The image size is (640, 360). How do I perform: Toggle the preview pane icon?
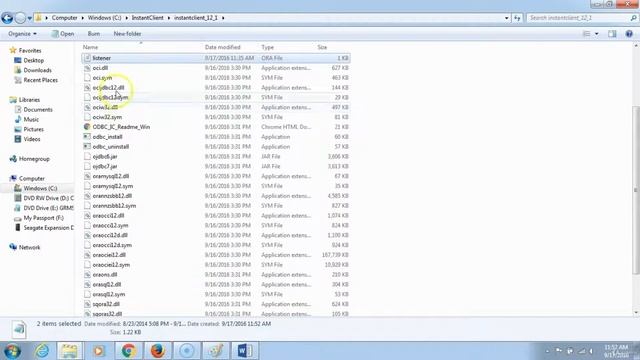(612, 34)
